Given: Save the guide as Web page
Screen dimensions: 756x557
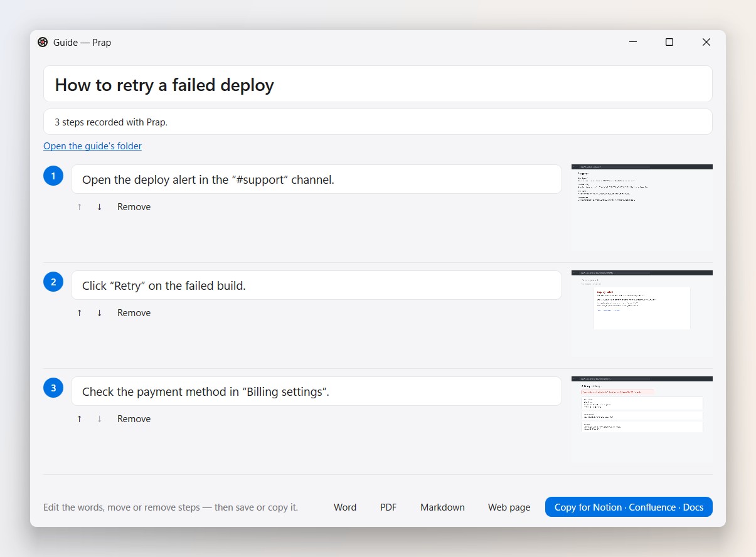Looking at the screenshot, I should click(x=509, y=507).
